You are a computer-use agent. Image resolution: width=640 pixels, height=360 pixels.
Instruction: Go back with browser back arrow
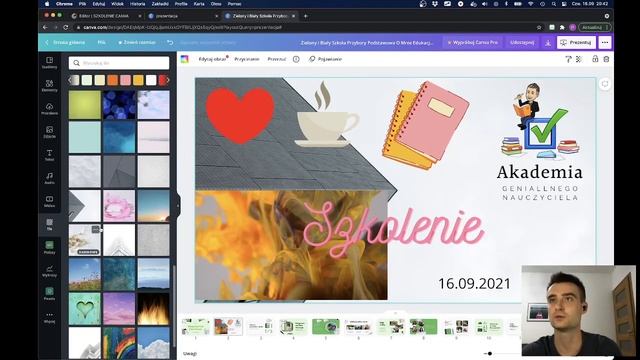(45, 27)
